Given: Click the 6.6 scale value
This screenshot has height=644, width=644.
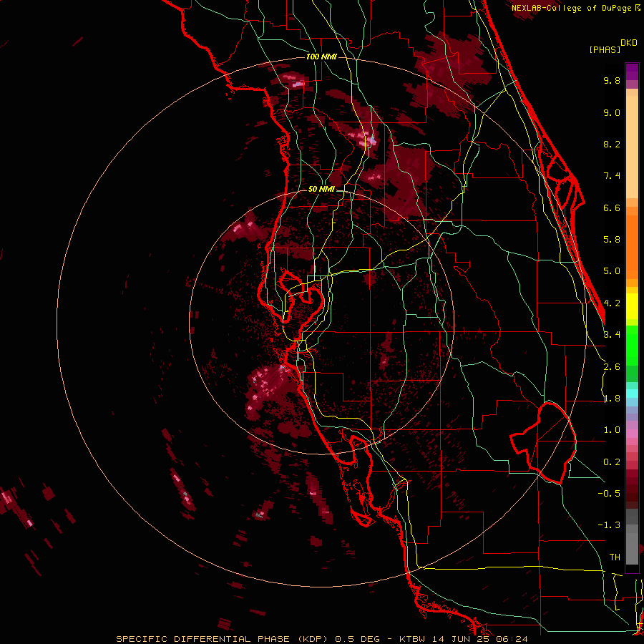Looking at the screenshot, I should 612,208.
